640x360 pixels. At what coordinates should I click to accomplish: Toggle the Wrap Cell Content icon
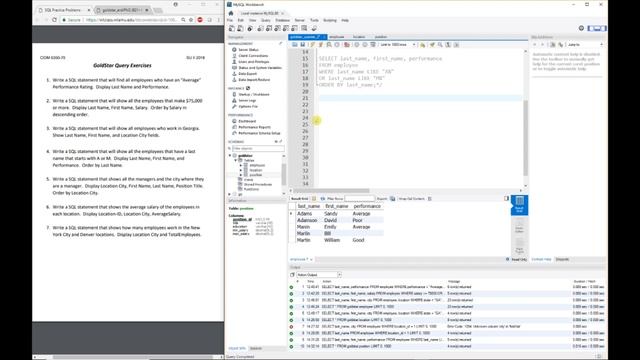[429, 199]
